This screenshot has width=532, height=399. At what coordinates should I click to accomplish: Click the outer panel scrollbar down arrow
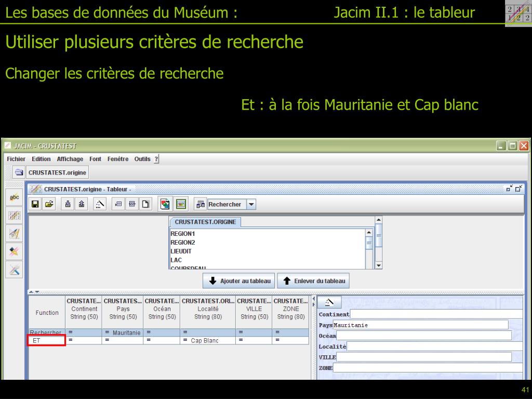pos(379,265)
